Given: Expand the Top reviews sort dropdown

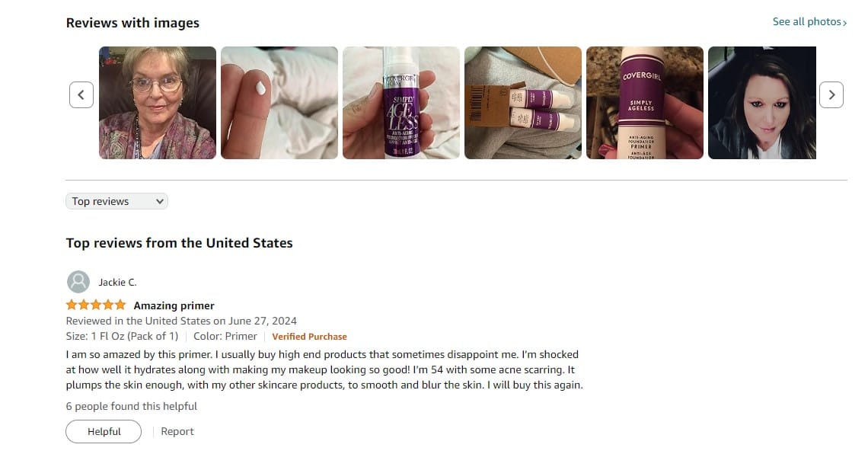Looking at the screenshot, I should 116,202.
